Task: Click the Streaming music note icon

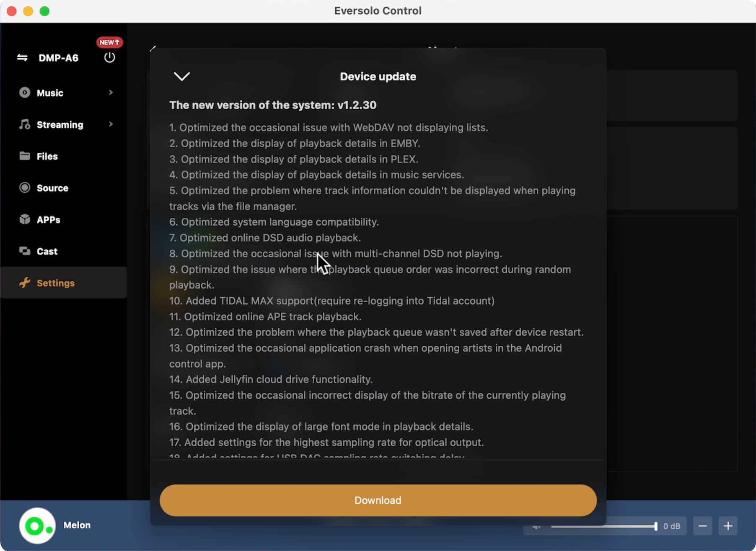Action: [x=25, y=124]
